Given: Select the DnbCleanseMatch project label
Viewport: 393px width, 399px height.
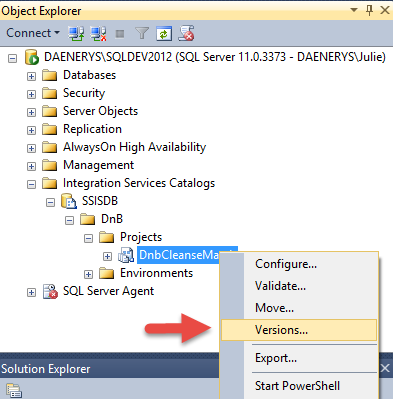Looking at the screenshot, I should (x=179, y=255).
